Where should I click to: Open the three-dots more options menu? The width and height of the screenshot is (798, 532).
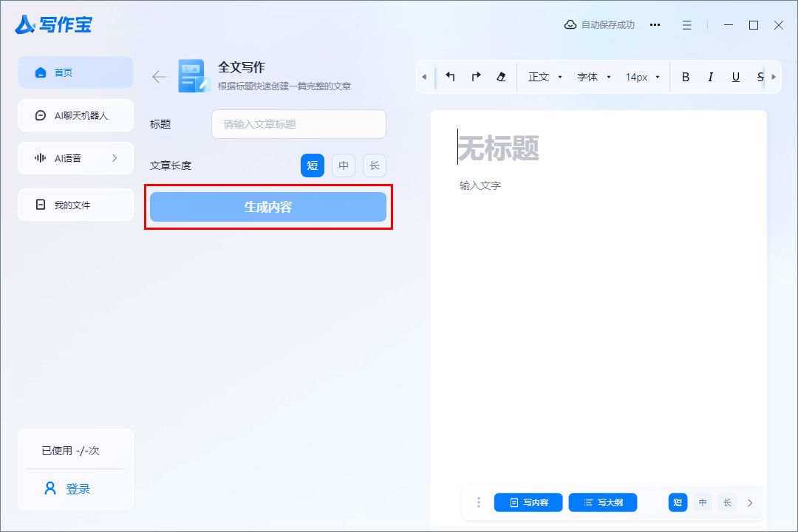click(655, 24)
